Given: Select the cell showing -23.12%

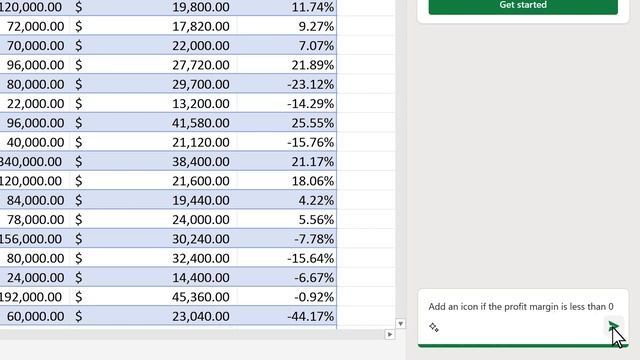Looking at the screenshot, I should click(287, 84).
